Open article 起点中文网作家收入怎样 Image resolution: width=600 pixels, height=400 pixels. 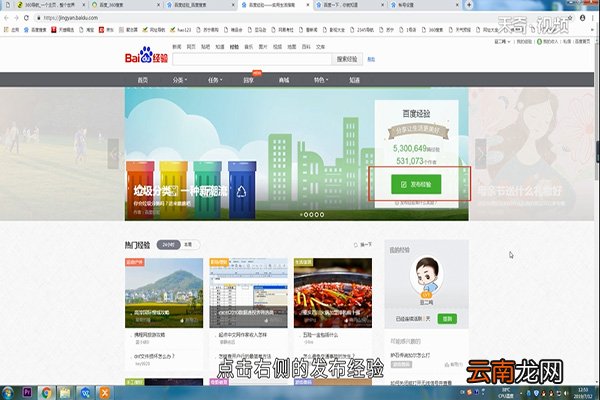click(x=243, y=335)
